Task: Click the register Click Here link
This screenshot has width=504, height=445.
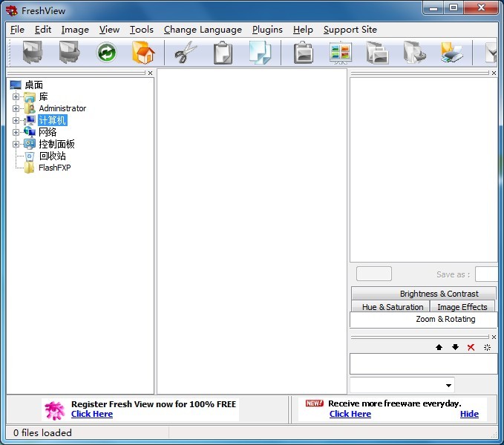Action: [92, 414]
